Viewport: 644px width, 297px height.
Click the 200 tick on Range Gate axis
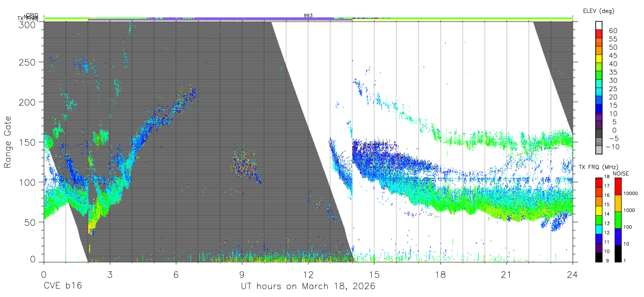(28, 102)
